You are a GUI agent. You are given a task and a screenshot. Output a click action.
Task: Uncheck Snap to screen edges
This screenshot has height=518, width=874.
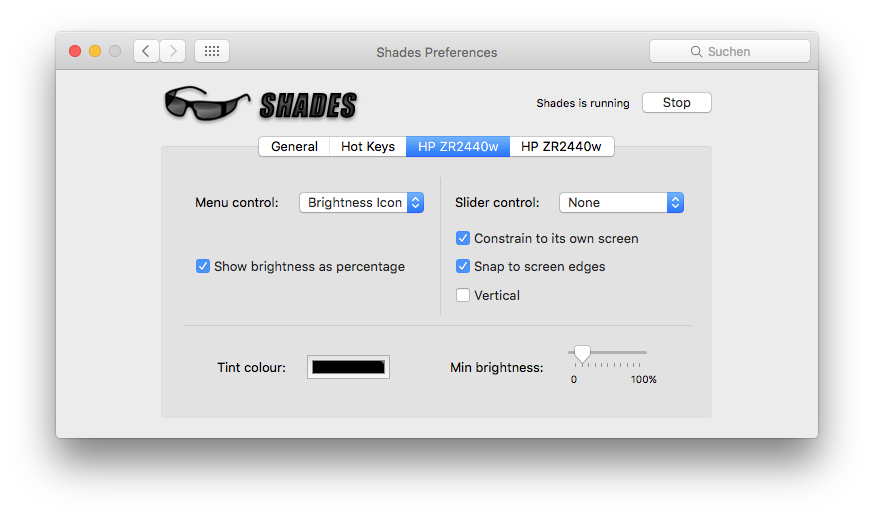(463, 267)
